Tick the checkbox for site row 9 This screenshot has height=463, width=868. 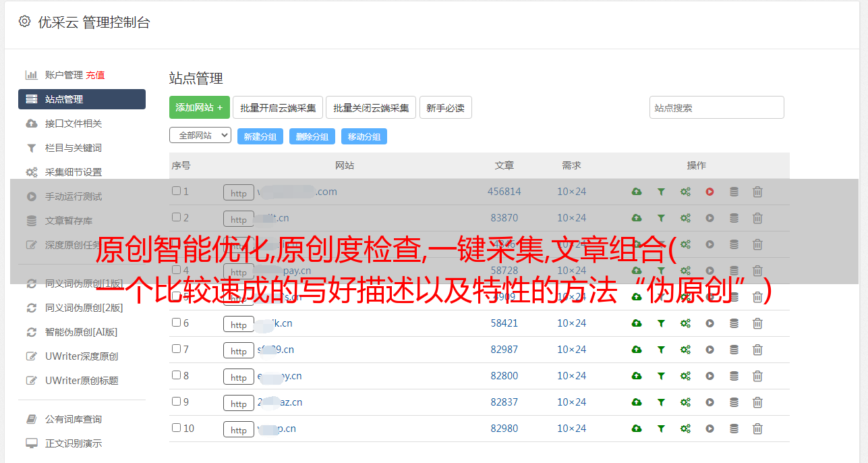(176, 402)
